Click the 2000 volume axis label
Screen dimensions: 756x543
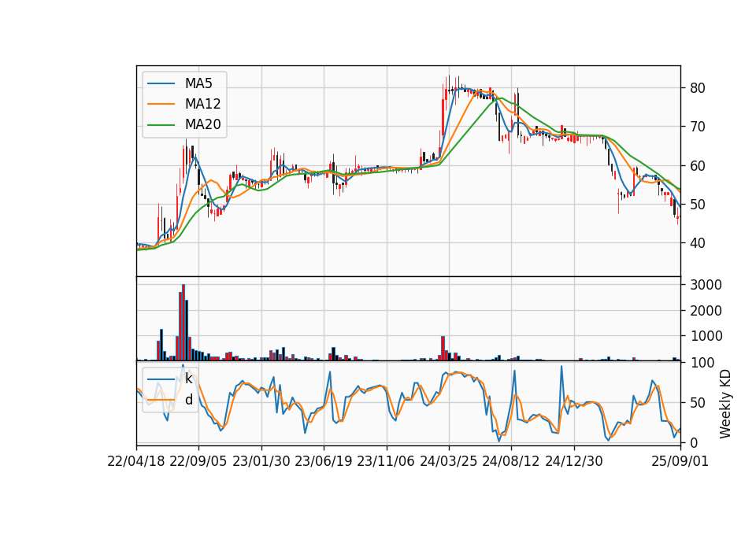(706, 311)
